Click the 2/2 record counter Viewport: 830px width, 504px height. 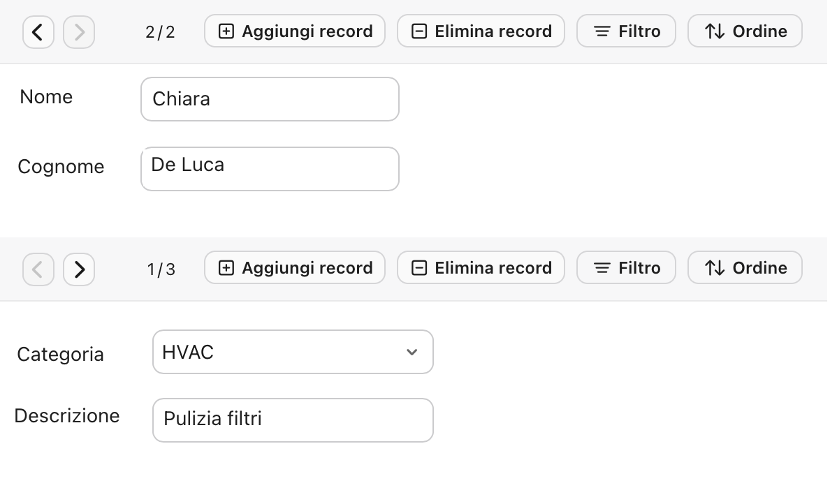(x=160, y=32)
